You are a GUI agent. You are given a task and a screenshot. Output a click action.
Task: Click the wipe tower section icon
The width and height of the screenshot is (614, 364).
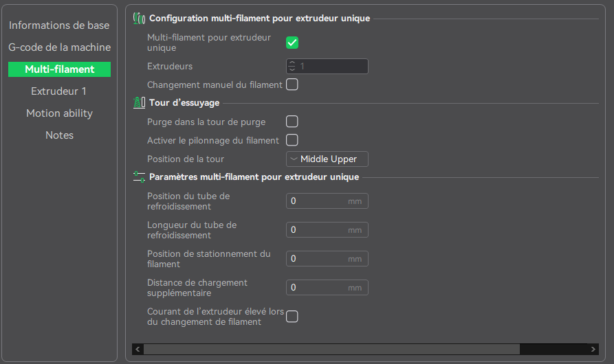pyautogui.click(x=139, y=103)
